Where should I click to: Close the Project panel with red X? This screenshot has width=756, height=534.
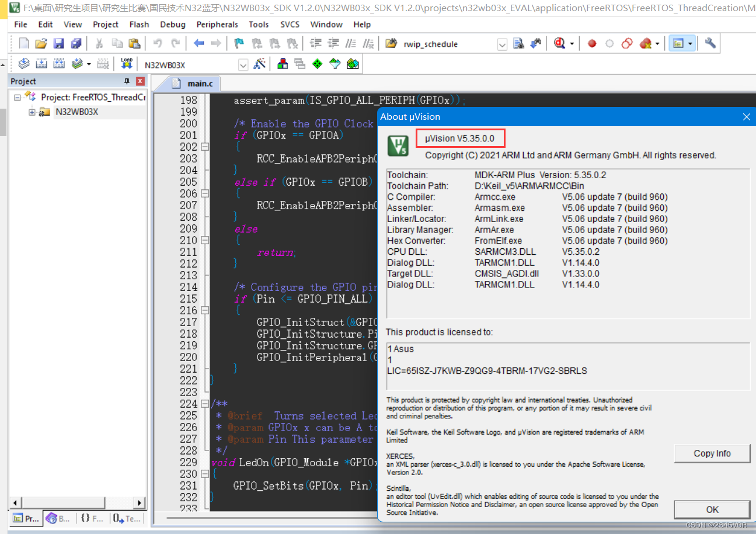(x=140, y=81)
